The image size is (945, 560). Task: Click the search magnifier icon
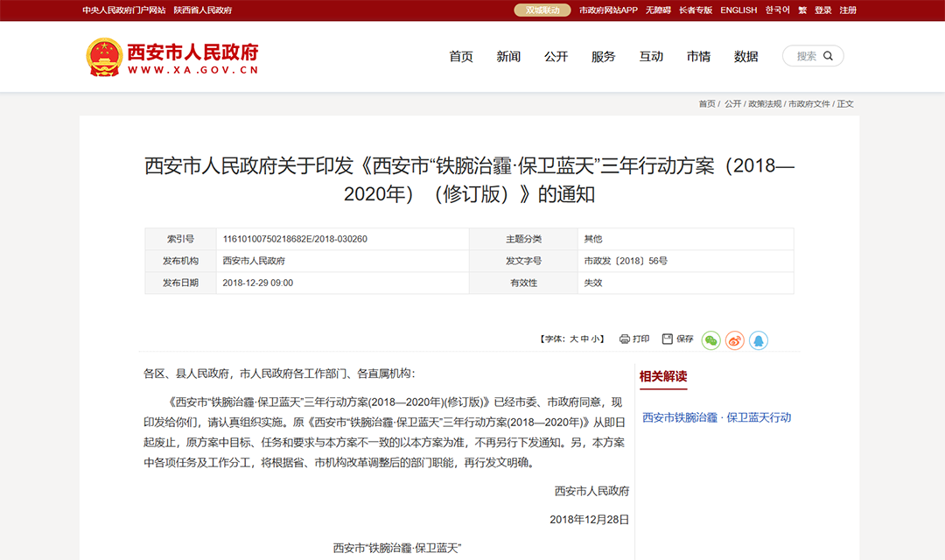(828, 55)
